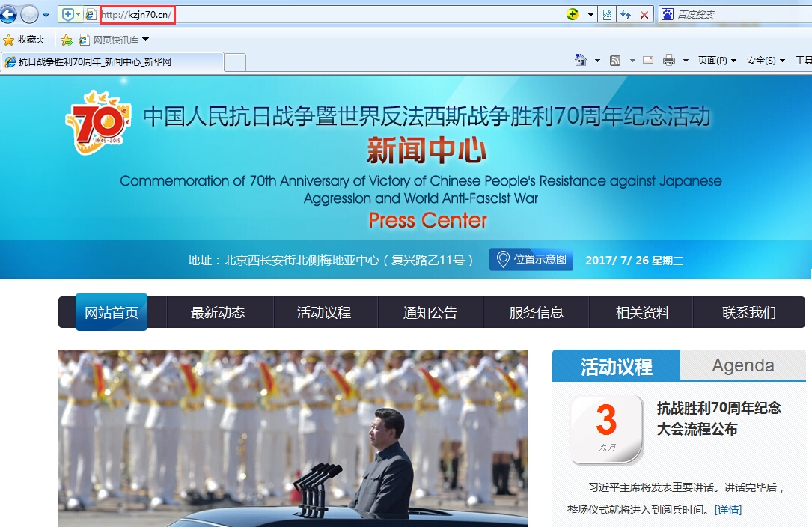
Task: Expand the address bar history dropdown arrow
Action: [x=590, y=14]
